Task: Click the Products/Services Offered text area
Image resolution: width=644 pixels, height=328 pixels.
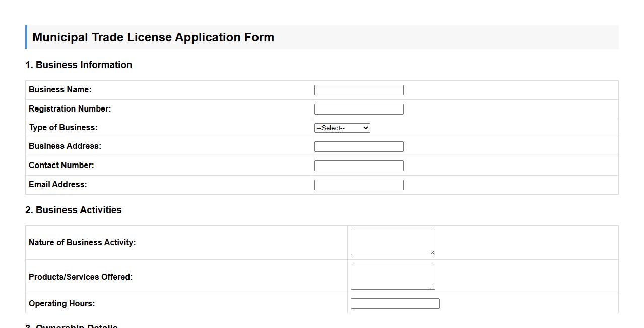Action: tap(393, 276)
